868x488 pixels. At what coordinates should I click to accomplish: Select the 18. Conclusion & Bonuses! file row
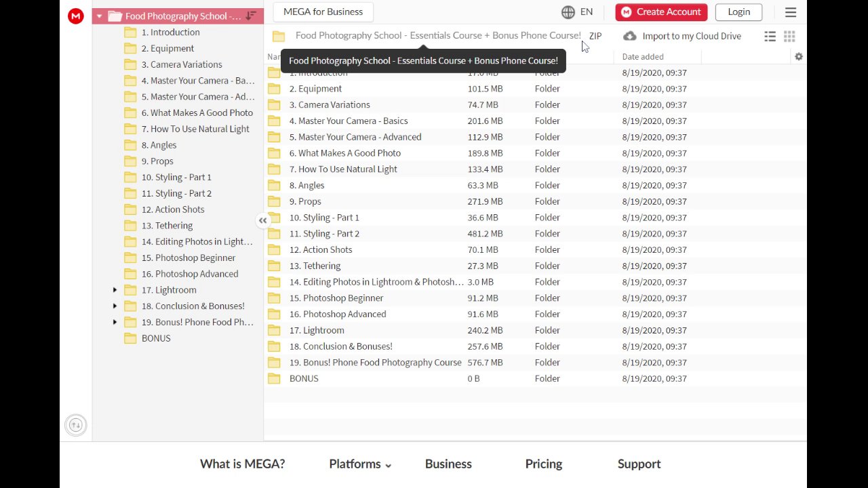coord(535,346)
